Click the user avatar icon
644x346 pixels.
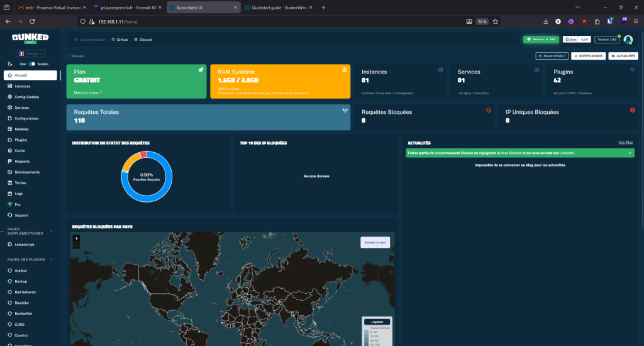(628, 40)
